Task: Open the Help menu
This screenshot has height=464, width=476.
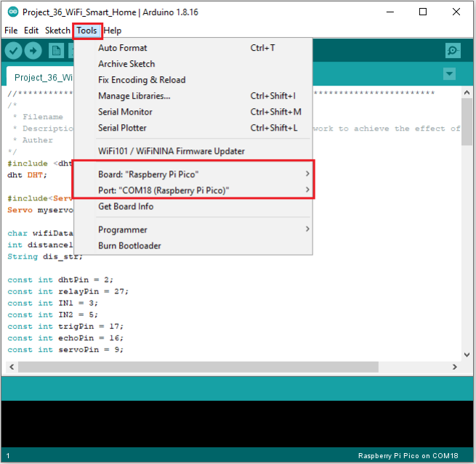Action: click(x=113, y=30)
